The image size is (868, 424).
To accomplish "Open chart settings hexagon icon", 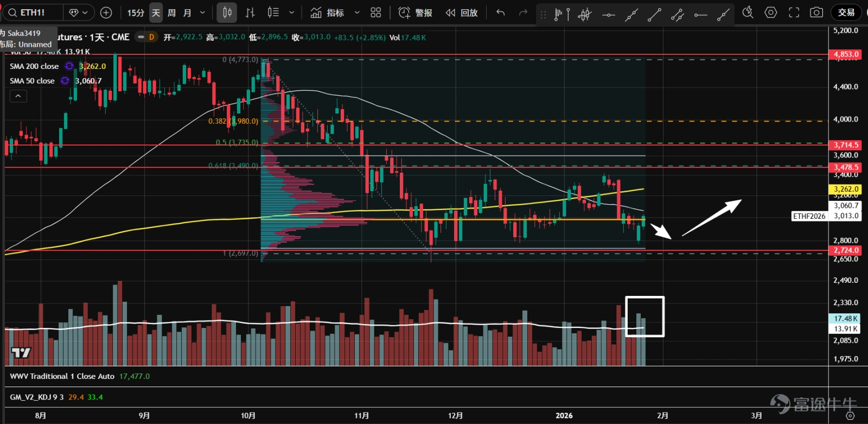I will 771,12.
